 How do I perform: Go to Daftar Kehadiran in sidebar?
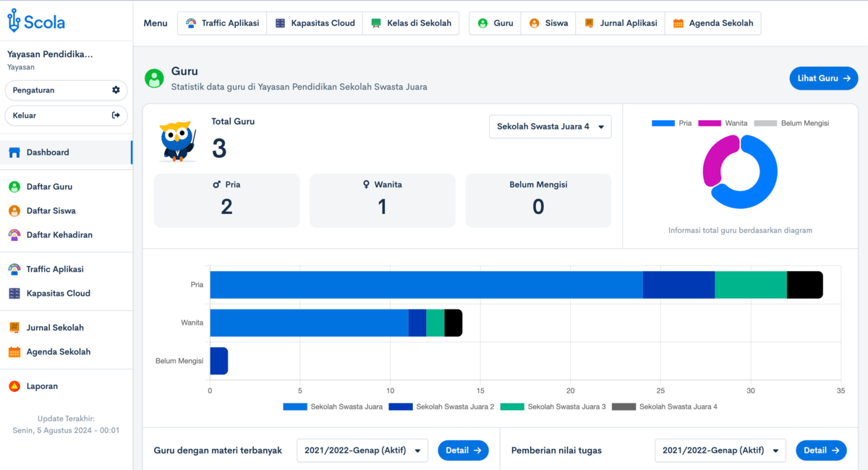click(x=59, y=235)
